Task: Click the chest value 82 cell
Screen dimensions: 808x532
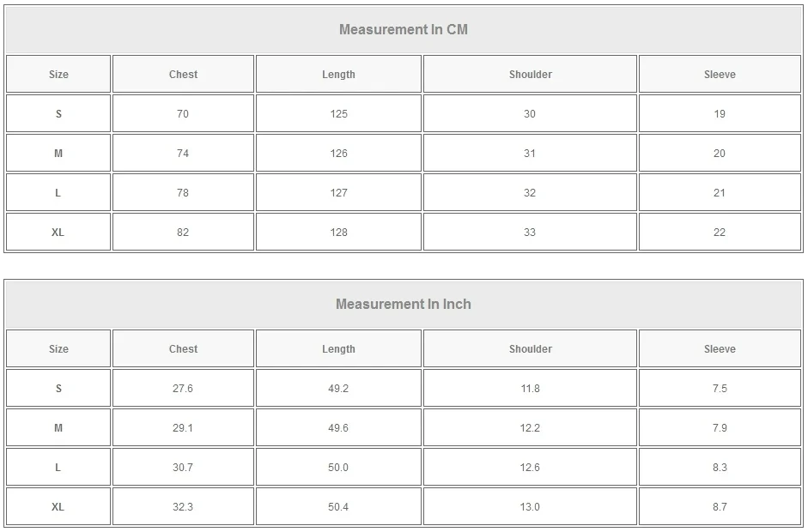Action: (x=183, y=233)
